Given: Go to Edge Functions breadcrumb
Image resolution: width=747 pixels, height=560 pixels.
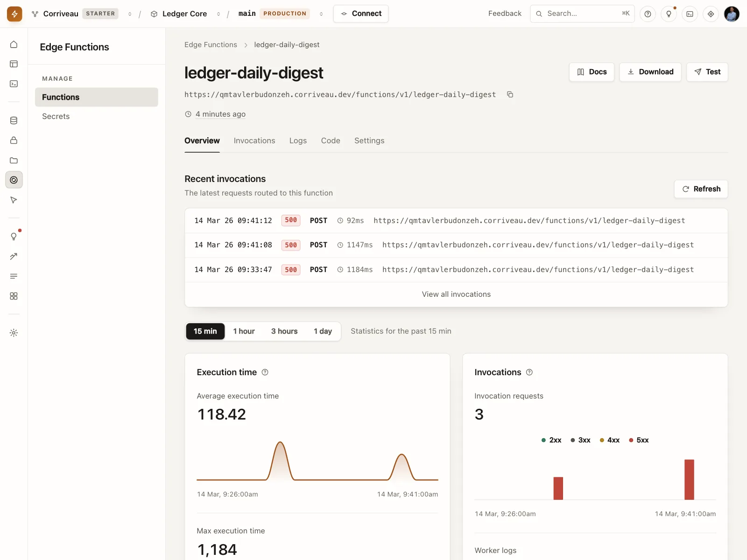Looking at the screenshot, I should [x=211, y=45].
